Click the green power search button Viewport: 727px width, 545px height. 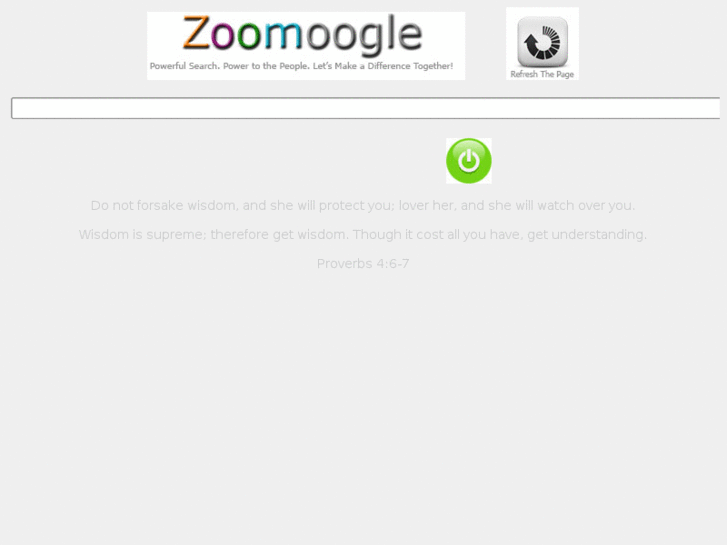[469, 160]
